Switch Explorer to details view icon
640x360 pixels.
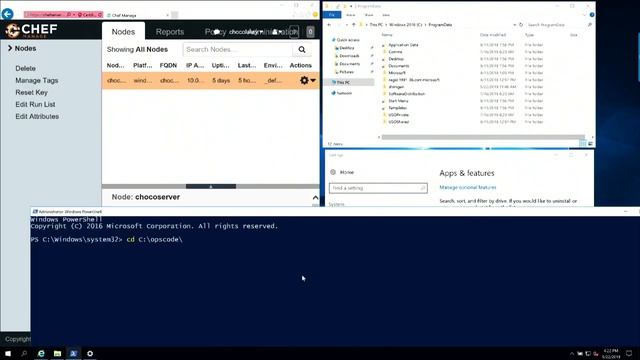coord(583,143)
